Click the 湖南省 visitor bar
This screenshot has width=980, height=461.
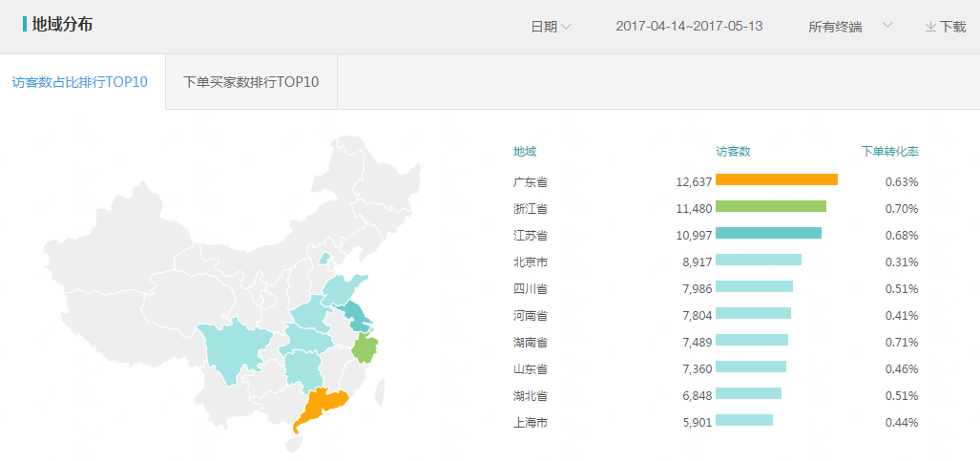point(751,340)
